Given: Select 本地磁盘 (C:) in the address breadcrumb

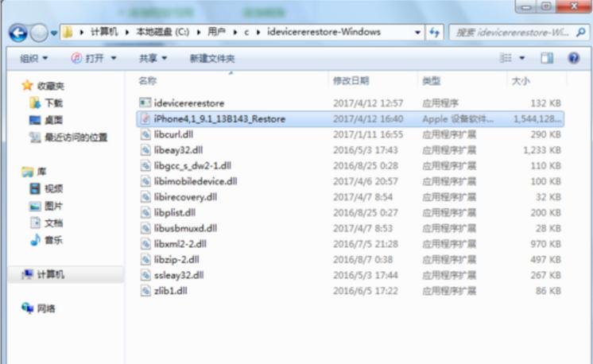Looking at the screenshot, I should point(163,32).
